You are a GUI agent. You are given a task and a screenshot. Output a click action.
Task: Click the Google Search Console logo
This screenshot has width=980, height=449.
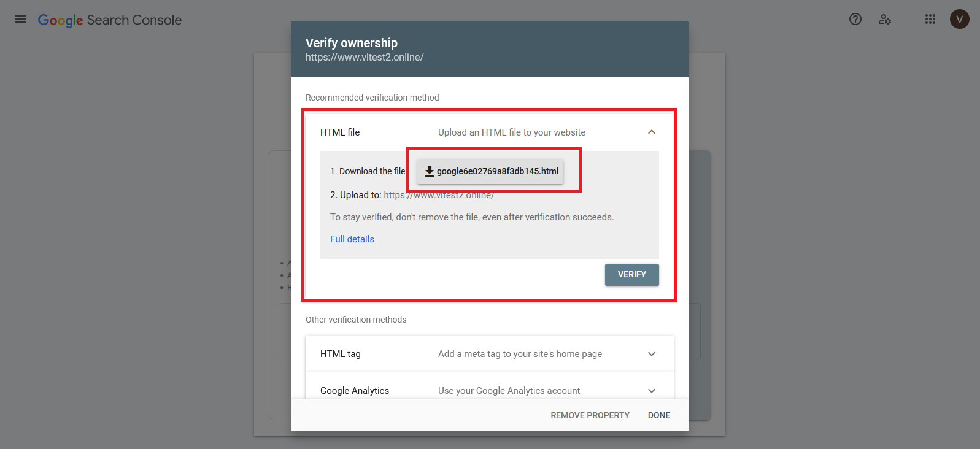(110, 20)
